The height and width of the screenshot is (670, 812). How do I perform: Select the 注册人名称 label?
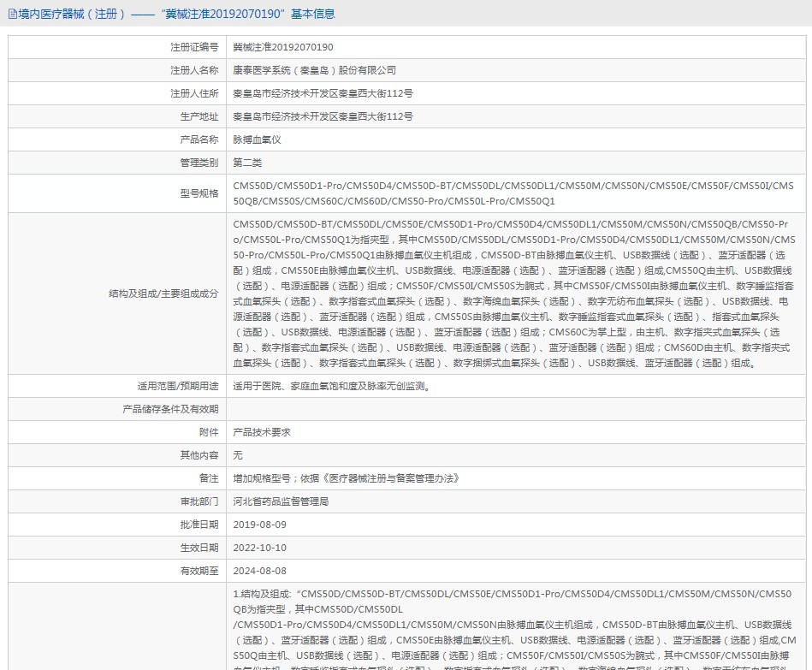[x=195, y=70]
